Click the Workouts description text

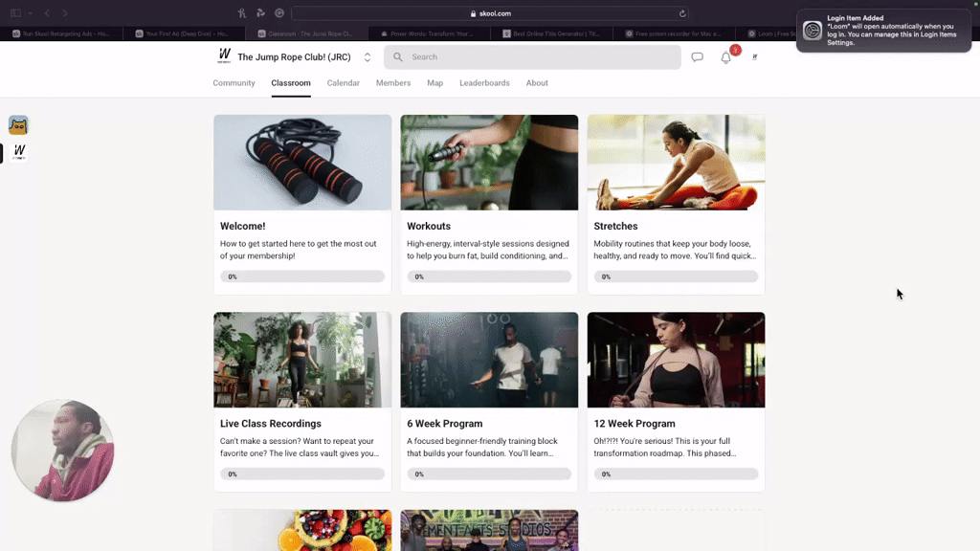[x=488, y=250]
